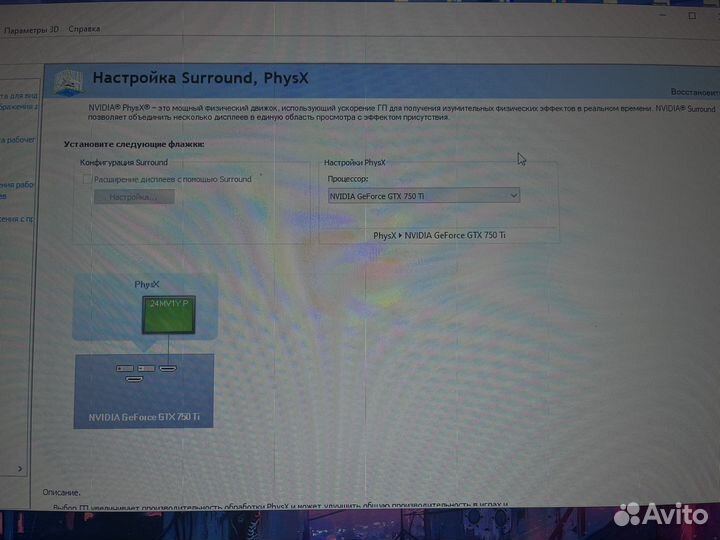
Task: Click the PhysX ▸ NVIDIA GeForce GTX 750 Ti text
Action: coord(439,235)
